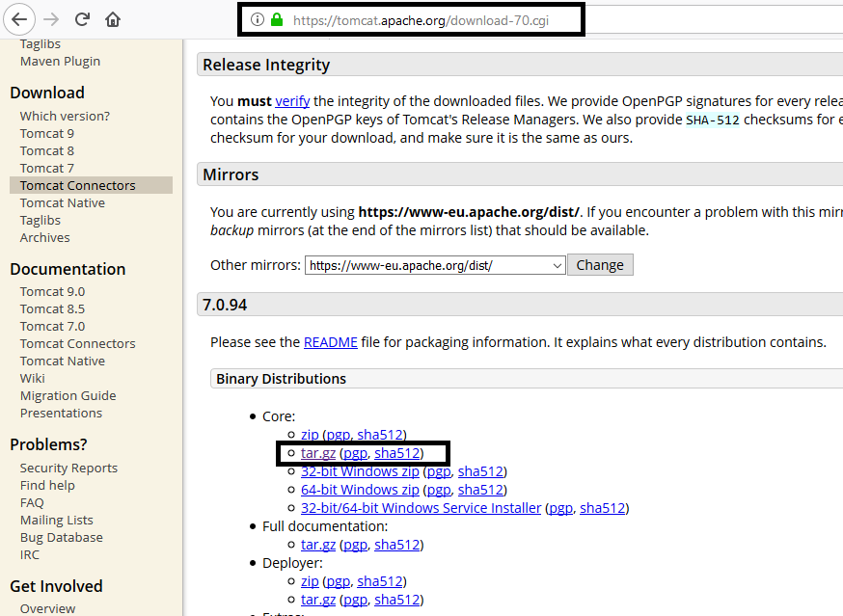Open the Archives link

[x=45, y=237]
